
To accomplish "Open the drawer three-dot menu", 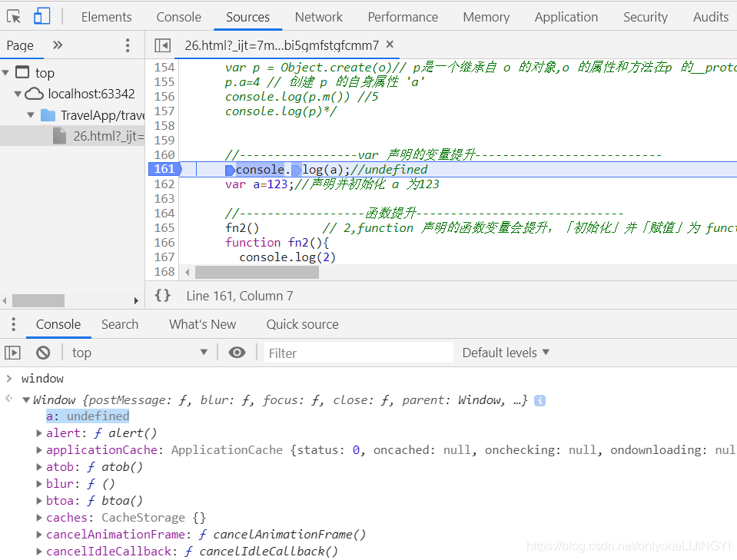I will [13, 324].
